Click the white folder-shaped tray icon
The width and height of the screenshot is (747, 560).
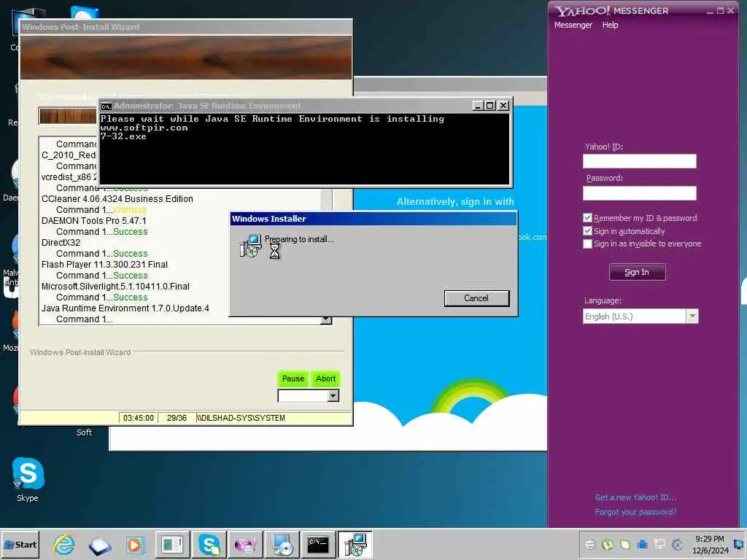(x=625, y=544)
